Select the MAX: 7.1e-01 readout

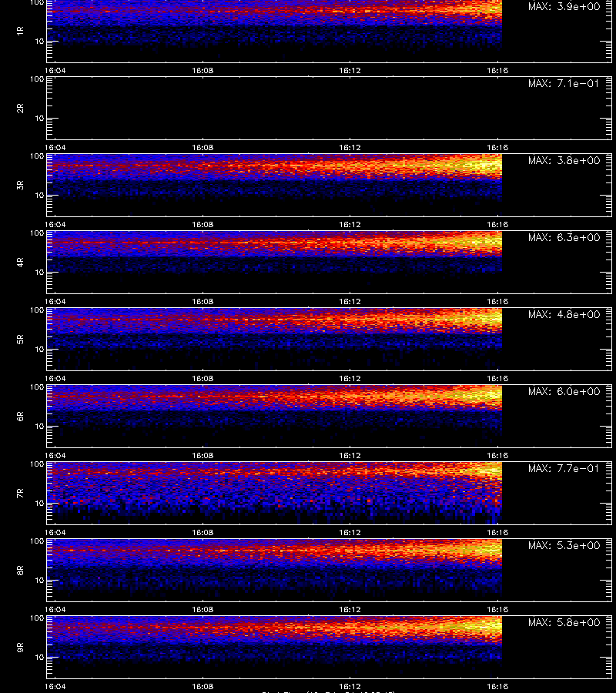pyautogui.click(x=564, y=83)
